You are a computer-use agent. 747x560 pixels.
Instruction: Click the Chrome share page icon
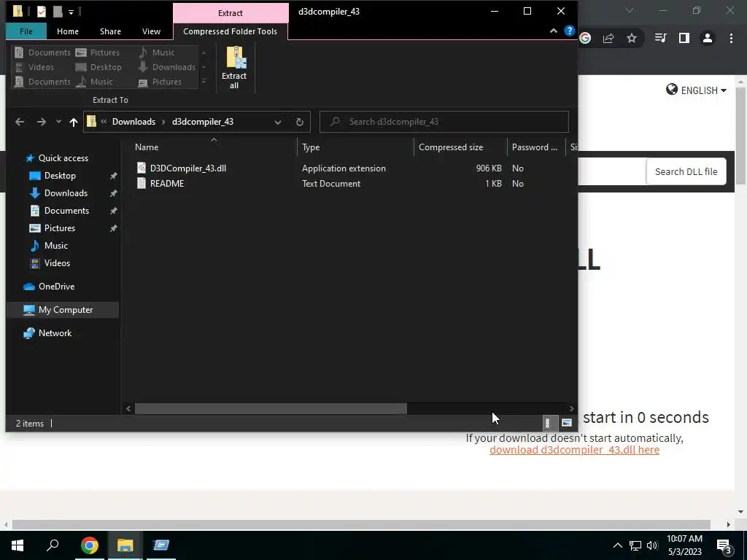click(x=608, y=38)
